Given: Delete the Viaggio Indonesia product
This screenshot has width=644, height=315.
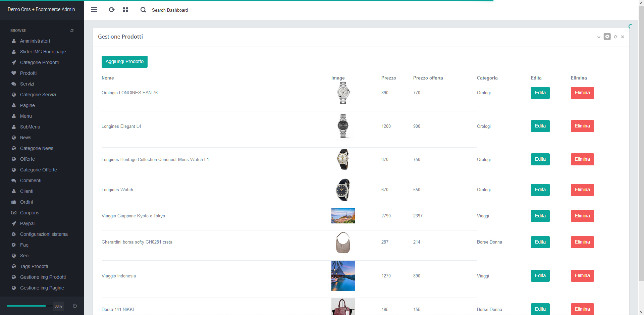Looking at the screenshot, I should tap(582, 276).
